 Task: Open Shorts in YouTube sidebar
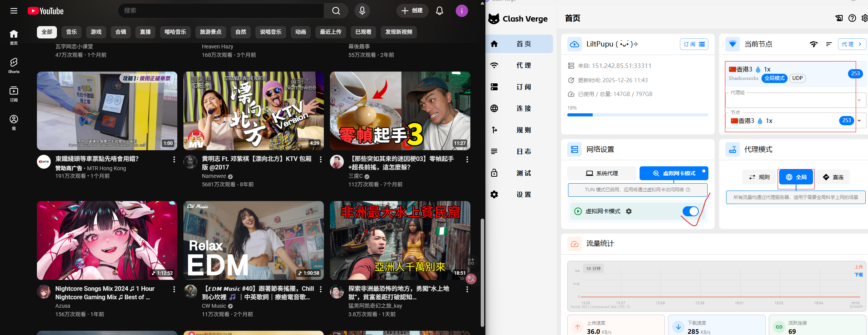pos(14,65)
